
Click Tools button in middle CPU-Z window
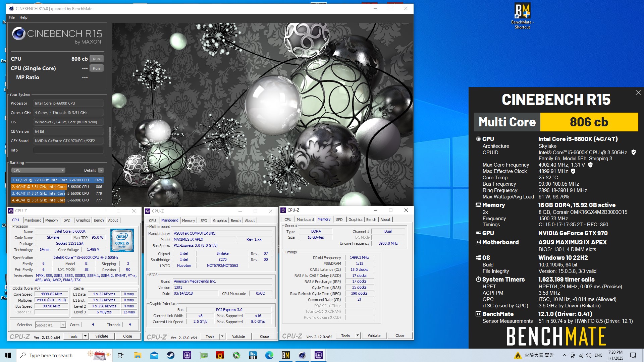coord(210,337)
